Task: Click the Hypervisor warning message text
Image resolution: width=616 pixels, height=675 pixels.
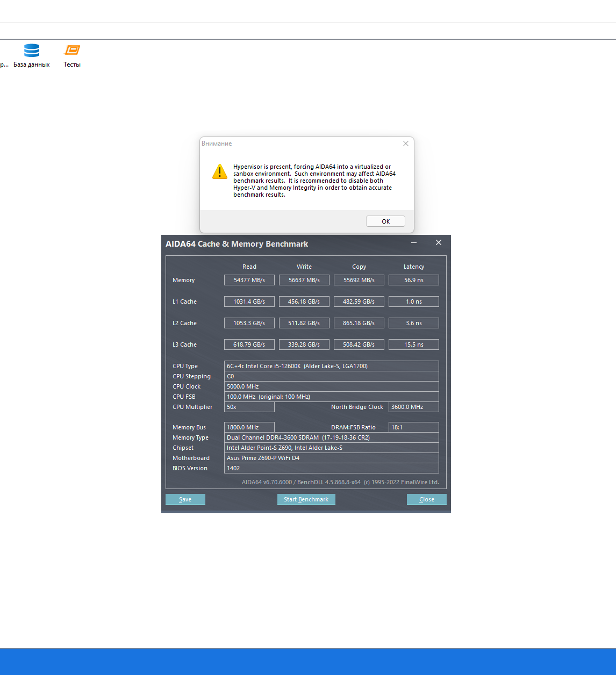Action: tap(314, 181)
